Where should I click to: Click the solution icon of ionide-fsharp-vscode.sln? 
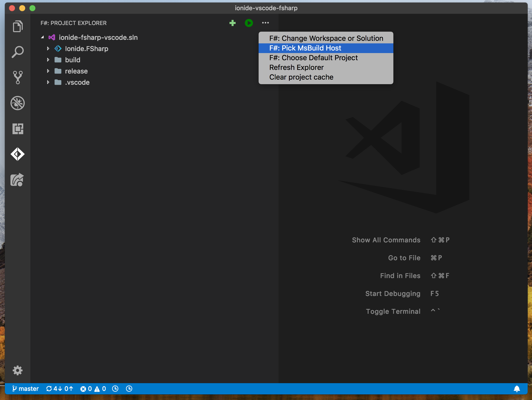pyautogui.click(x=52, y=37)
